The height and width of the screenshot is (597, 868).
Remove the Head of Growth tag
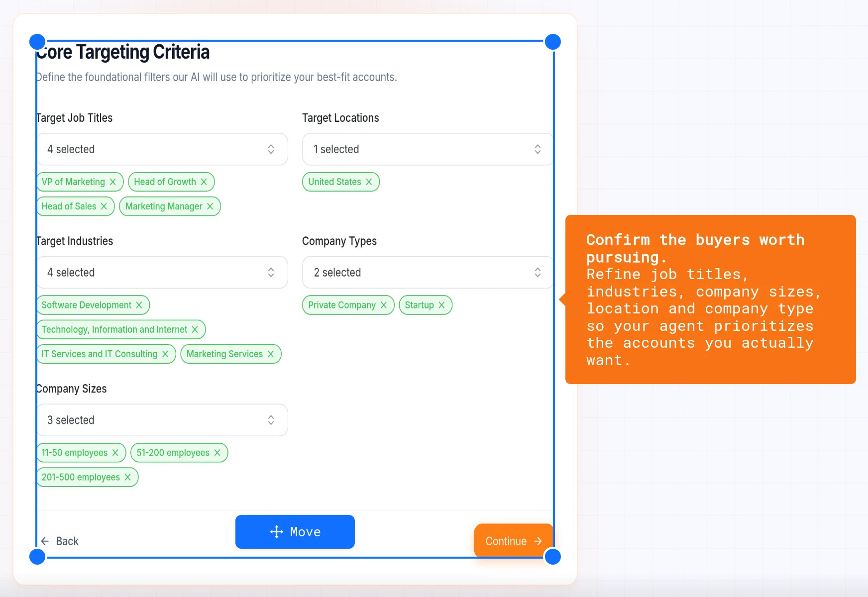pyautogui.click(x=204, y=182)
